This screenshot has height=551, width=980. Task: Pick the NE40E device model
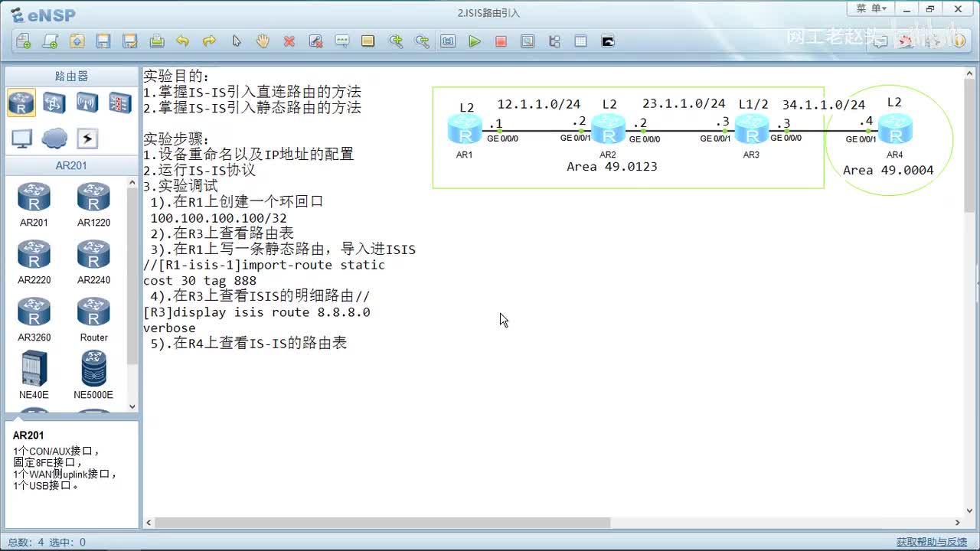pos(34,375)
